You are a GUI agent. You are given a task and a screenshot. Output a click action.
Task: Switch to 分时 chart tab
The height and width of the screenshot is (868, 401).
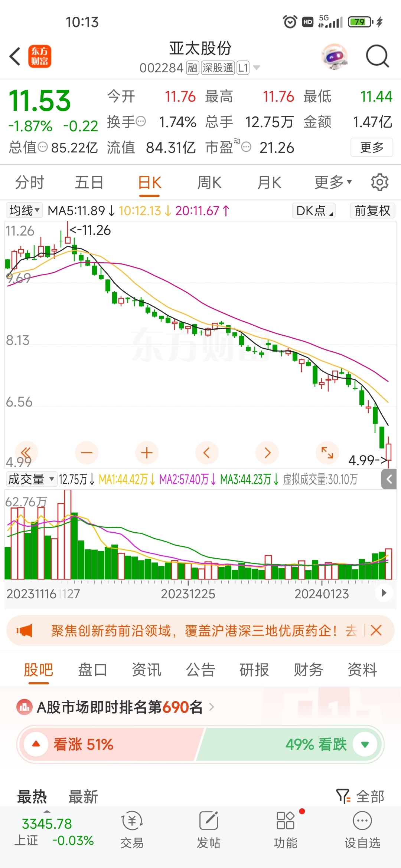coord(30,183)
